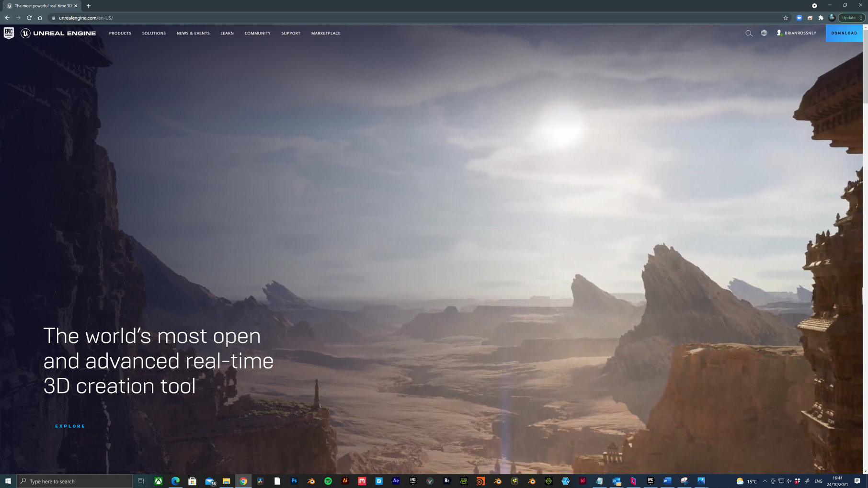Open File Explorer from taskbar
Screen dimensions: 868x488
[x=226, y=481]
